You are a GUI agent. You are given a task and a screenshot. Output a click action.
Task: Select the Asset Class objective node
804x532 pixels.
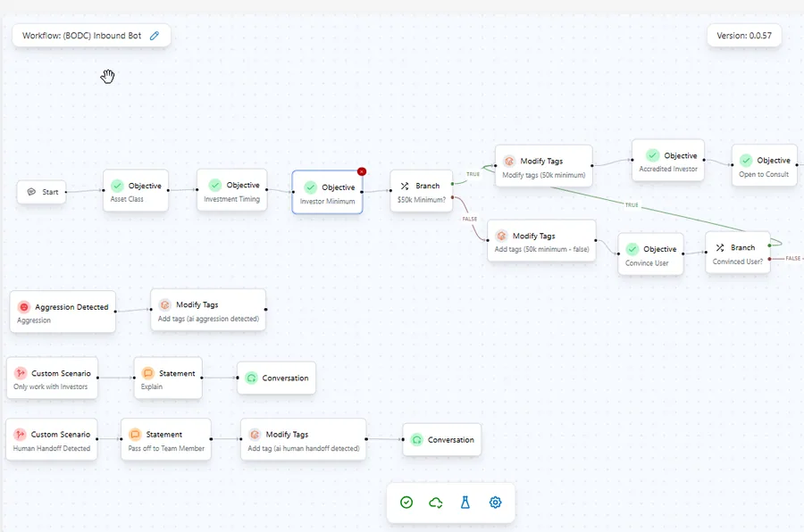[x=136, y=191]
